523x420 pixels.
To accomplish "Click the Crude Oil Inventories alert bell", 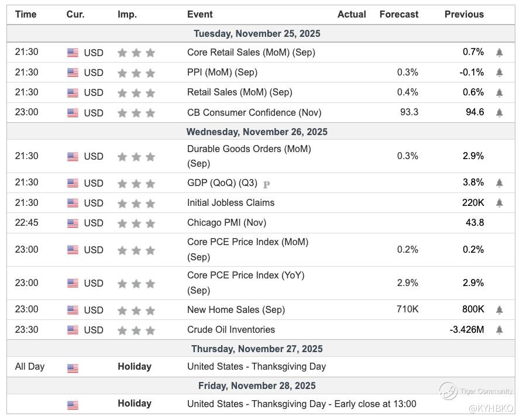I will tap(499, 330).
